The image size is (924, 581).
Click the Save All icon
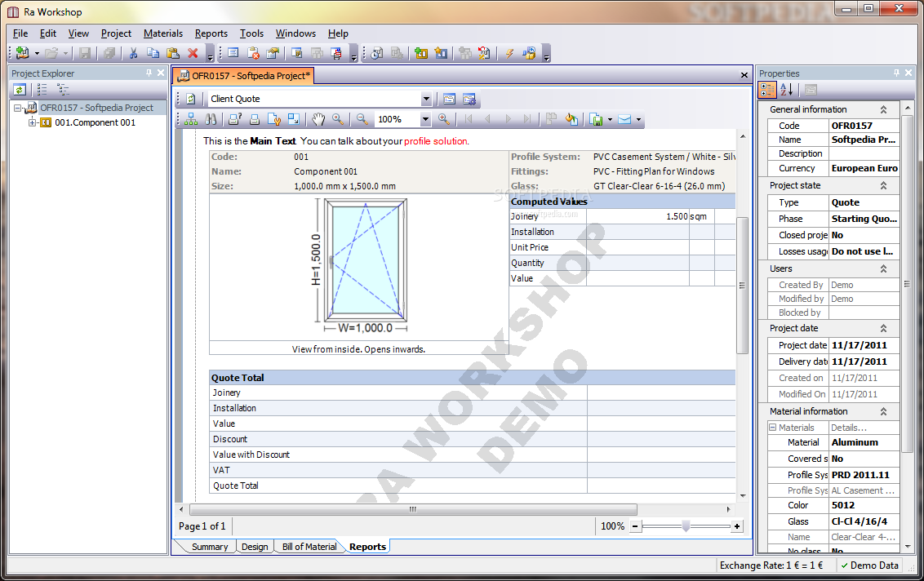point(109,53)
